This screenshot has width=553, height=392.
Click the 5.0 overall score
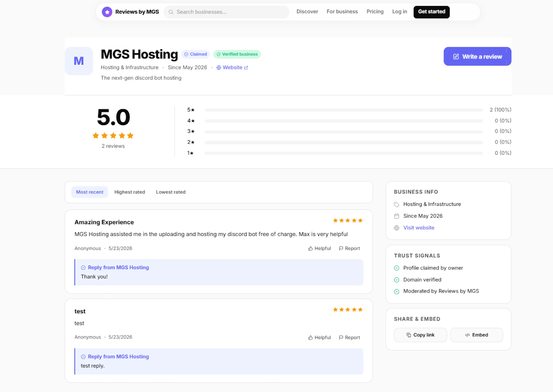point(113,117)
